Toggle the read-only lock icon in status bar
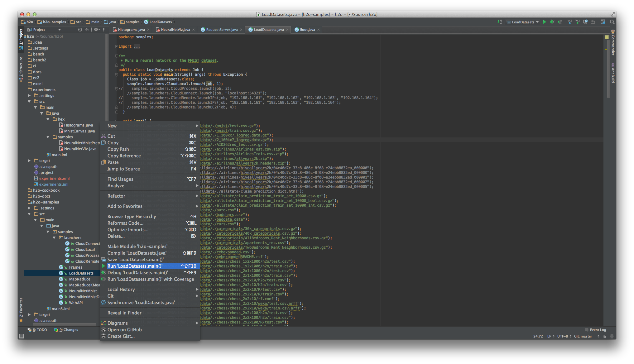Viewport: 634px width, 364px height. pyautogui.click(x=604, y=336)
